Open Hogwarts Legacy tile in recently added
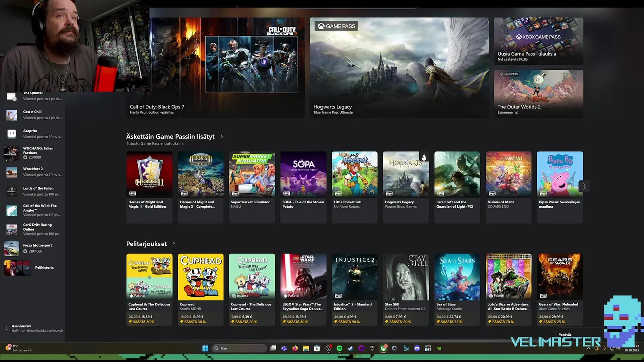Screen dimensions: 644x362 point(406,187)
